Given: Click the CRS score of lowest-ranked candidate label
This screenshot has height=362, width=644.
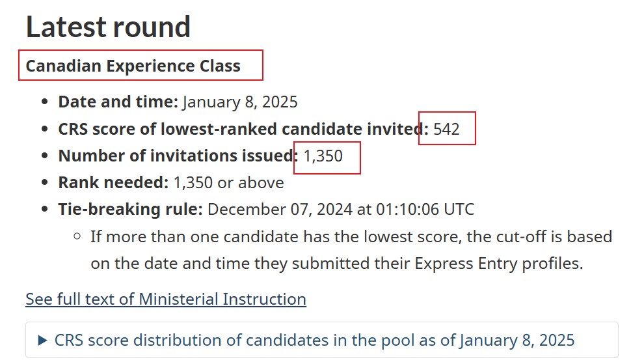Looking at the screenshot, I should coord(243,129).
